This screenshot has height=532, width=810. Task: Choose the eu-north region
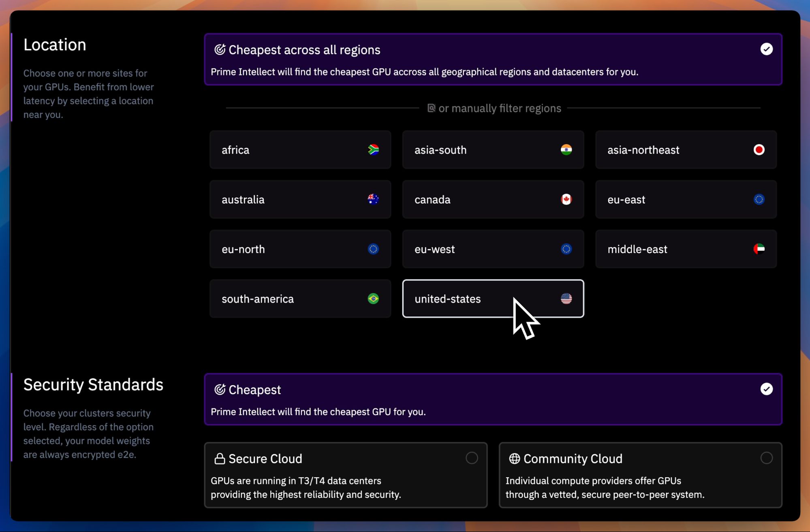(300, 249)
